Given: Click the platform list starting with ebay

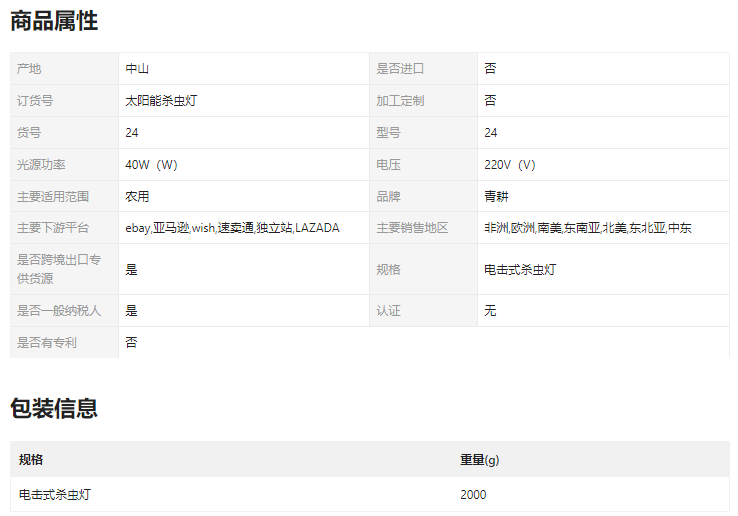Looking at the screenshot, I should click(x=232, y=228).
